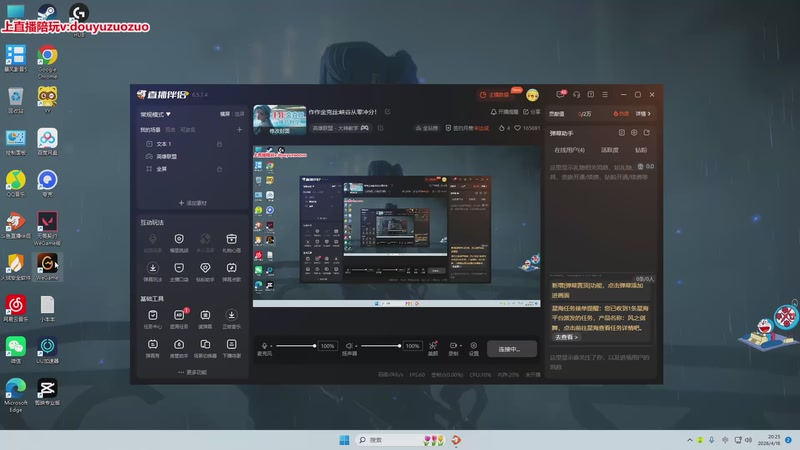Expand 更多功能 more functions

coord(193,372)
